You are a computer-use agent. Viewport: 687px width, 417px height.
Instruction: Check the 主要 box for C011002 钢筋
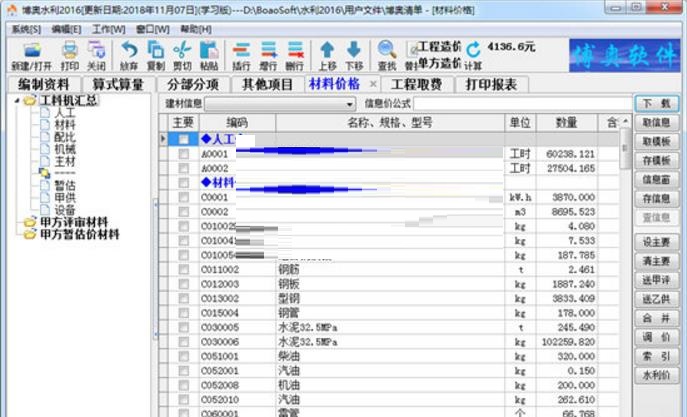tap(183, 270)
